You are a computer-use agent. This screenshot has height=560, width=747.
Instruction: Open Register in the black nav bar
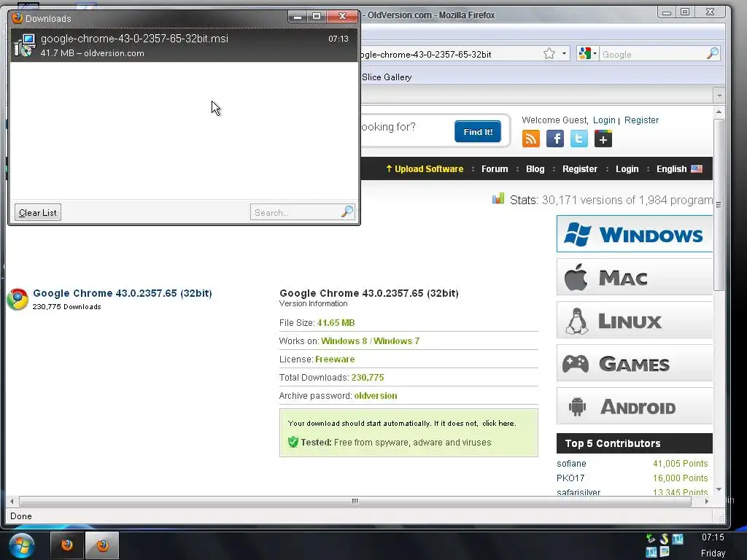[x=580, y=168]
